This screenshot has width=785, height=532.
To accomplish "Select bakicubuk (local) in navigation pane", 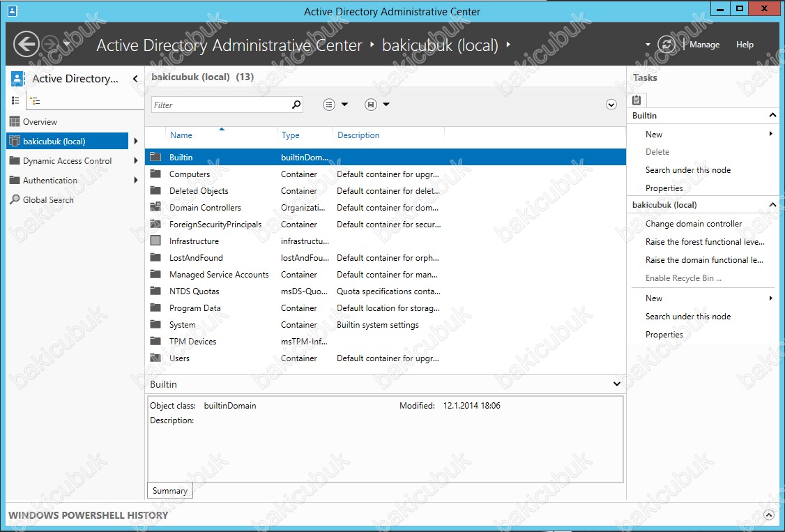I will pyautogui.click(x=68, y=141).
